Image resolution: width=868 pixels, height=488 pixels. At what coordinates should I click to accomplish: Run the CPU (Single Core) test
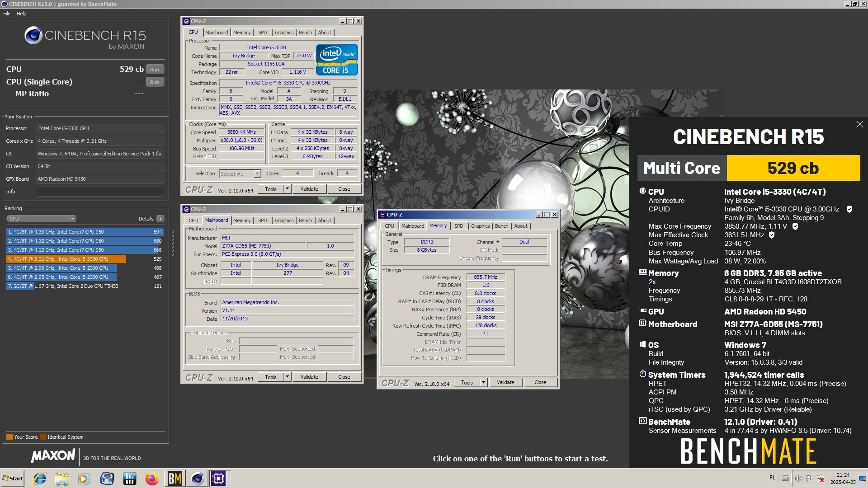pos(155,82)
